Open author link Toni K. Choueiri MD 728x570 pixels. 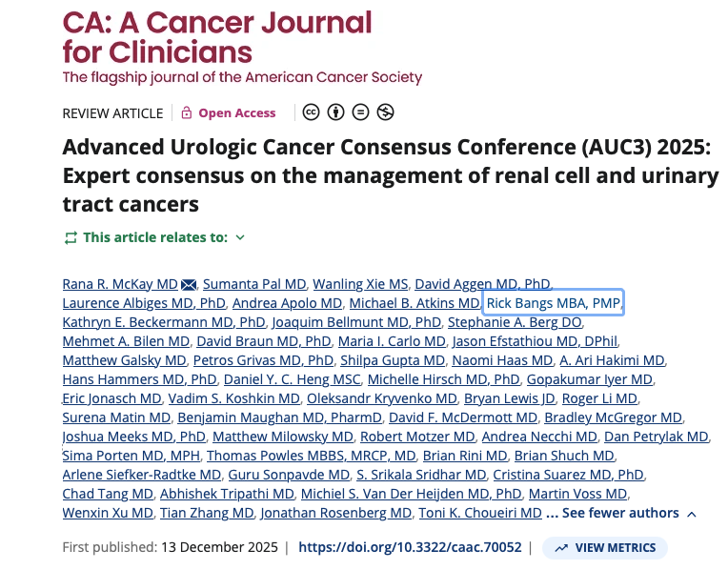click(x=480, y=513)
